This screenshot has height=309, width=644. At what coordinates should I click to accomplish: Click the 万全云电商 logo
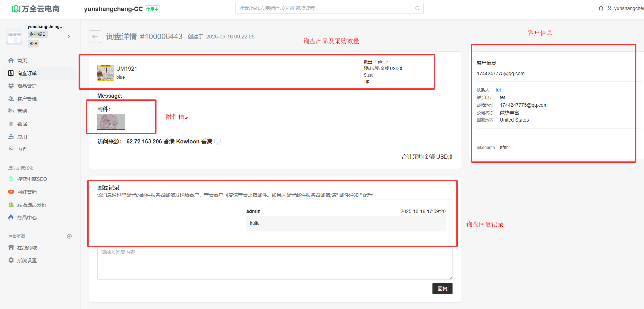tap(36, 9)
